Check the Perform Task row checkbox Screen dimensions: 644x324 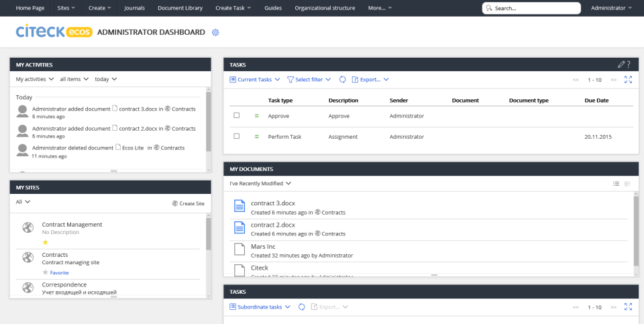236,136
